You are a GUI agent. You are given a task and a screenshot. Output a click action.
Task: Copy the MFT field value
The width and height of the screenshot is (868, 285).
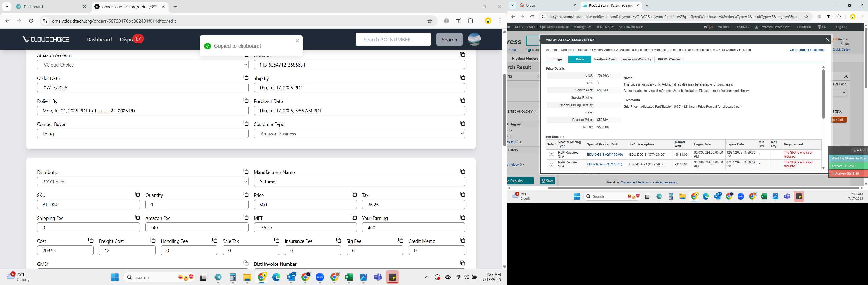click(x=354, y=217)
